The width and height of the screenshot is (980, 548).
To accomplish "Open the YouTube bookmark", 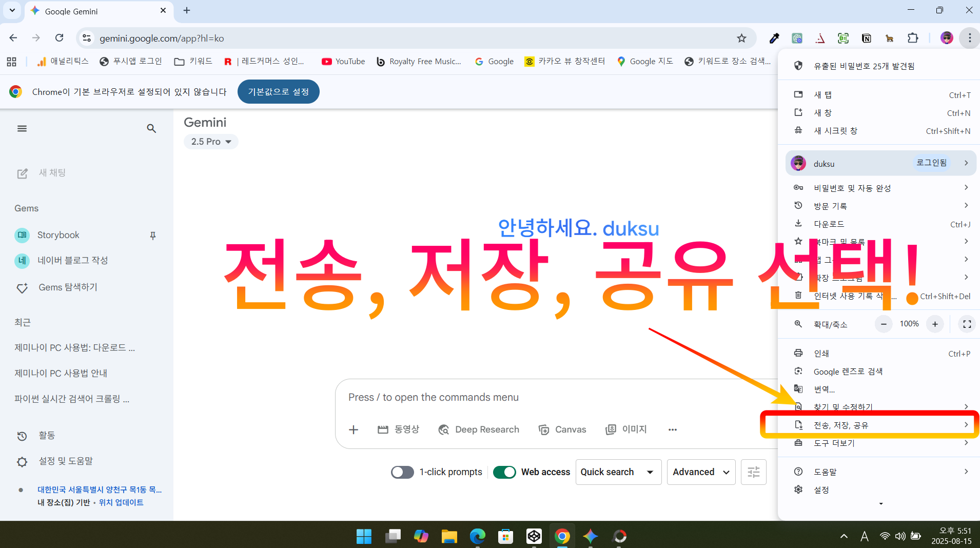I will coord(343,62).
